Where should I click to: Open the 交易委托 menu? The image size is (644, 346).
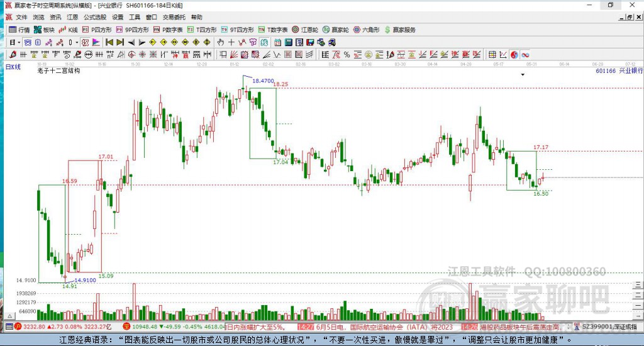click(174, 17)
